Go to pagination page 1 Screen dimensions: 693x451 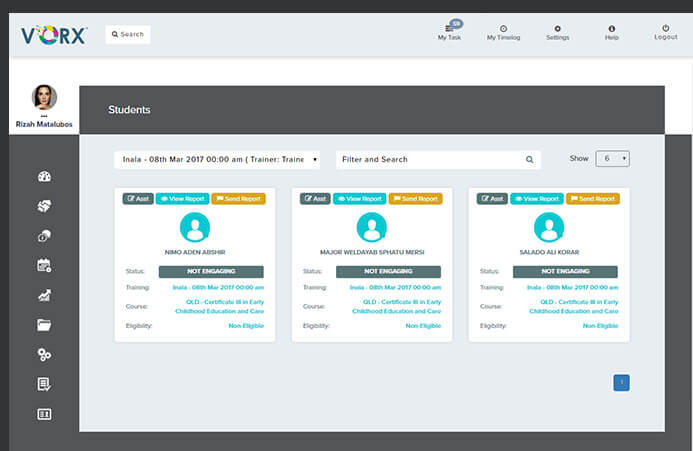[x=621, y=382]
